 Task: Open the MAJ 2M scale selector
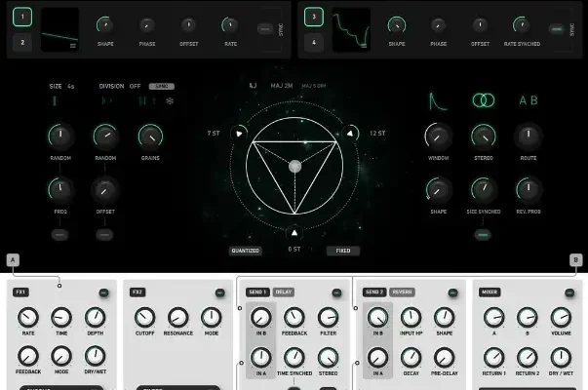(284, 86)
